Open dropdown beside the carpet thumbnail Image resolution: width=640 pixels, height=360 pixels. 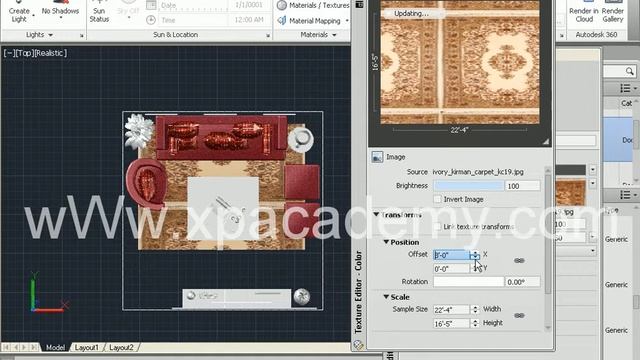click(x=592, y=183)
